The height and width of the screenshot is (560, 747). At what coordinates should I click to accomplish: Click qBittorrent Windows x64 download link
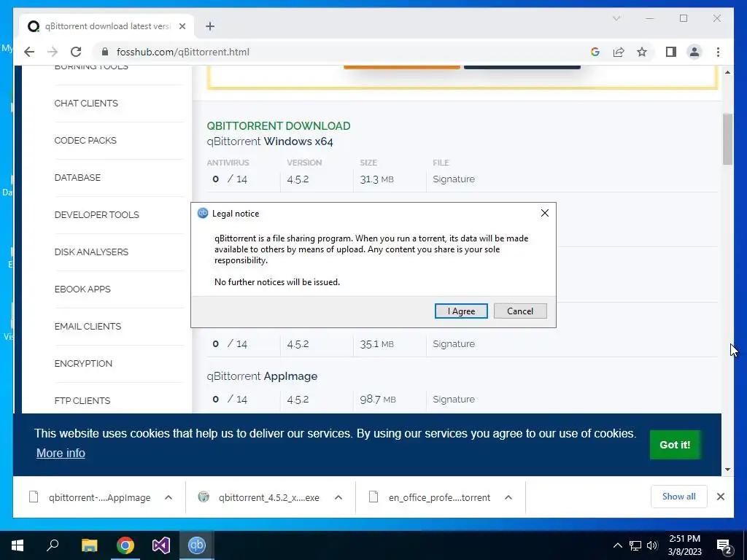(270, 141)
